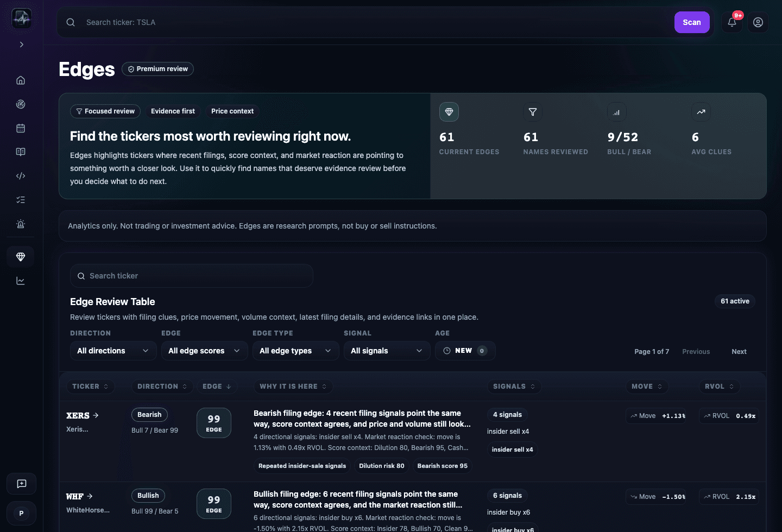The width and height of the screenshot is (782, 532).
Task: Click the Scan button
Action: tap(692, 22)
